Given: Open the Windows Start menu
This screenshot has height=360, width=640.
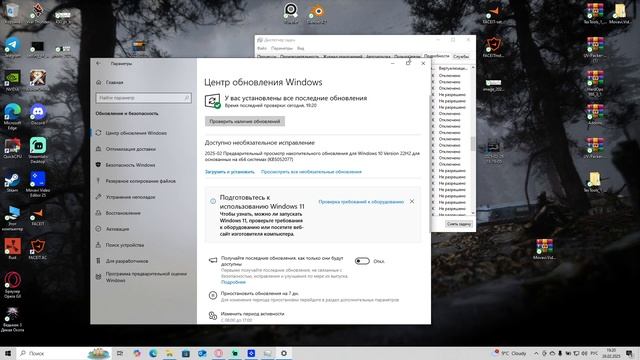Looking at the screenshot, I should coord(8,353).
